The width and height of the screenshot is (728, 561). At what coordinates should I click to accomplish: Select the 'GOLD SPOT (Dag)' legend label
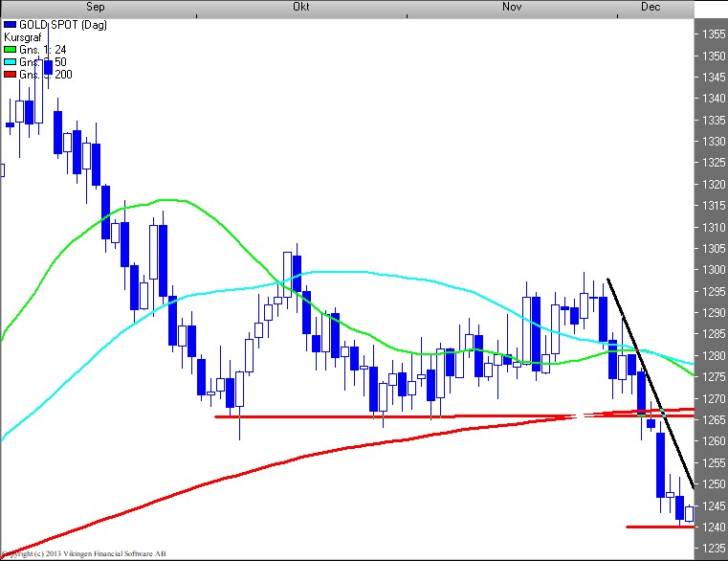pyautogui.click(x=63, y=25)
